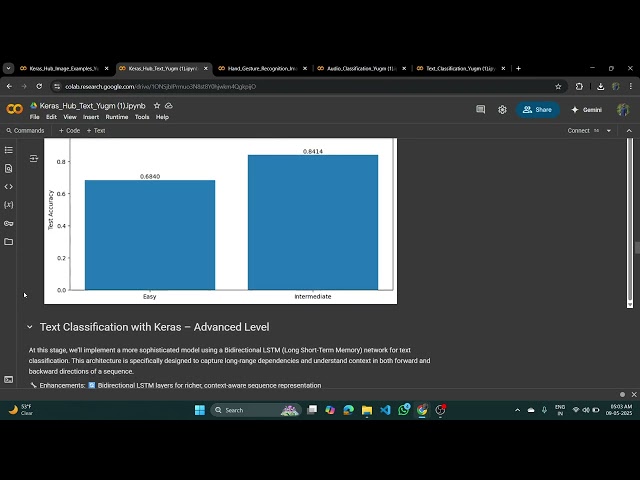Open the View menu
The height and width of the screenshot is (480, 640).
(70, 117)
